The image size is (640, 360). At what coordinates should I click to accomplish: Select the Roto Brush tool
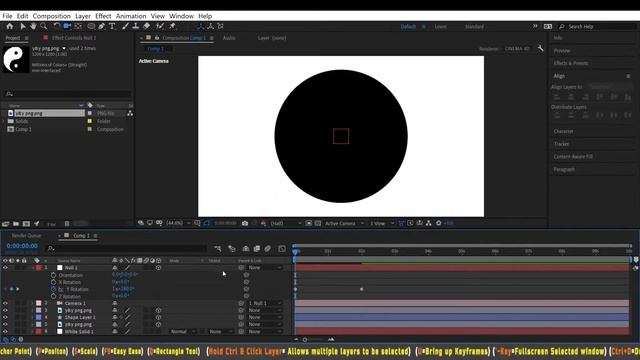pos(160,26)
